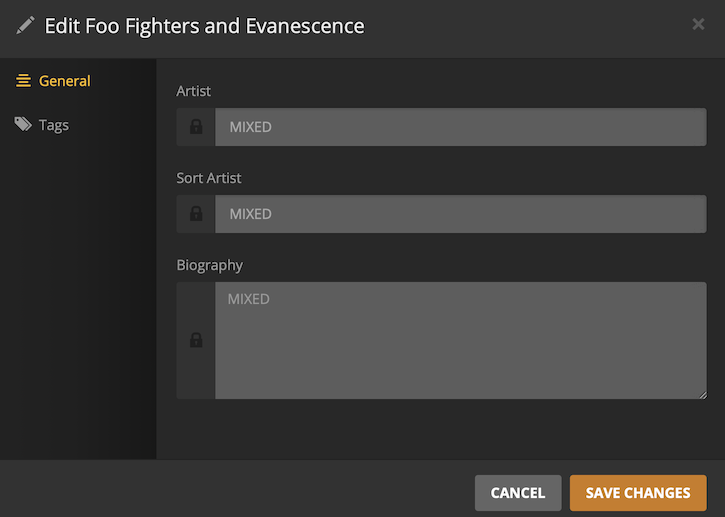Toggle the Biography field lock
Viewport: 725px width, 517px height.
pyautogui.click(x=196, y=340)
